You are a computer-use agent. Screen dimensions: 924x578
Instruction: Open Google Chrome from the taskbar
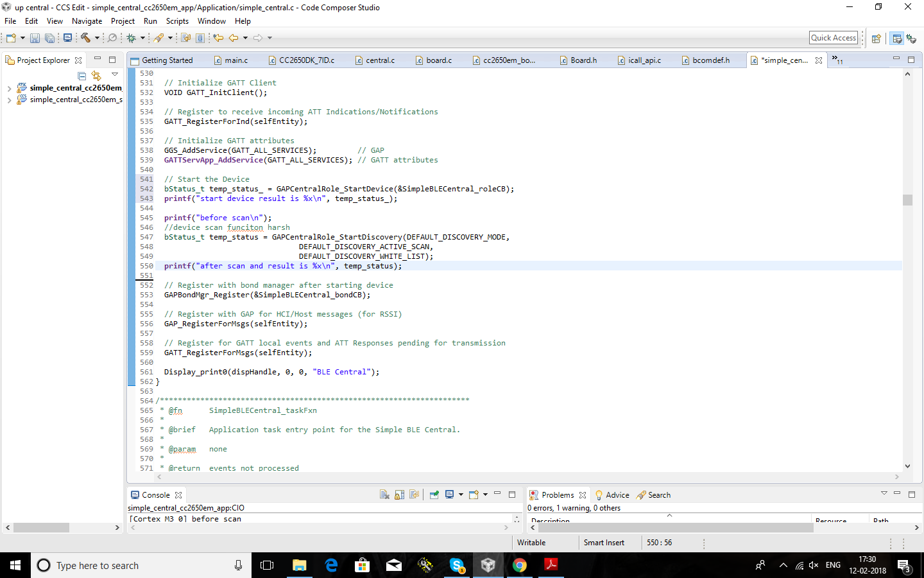pyautogui.click(x=520, y=565)
